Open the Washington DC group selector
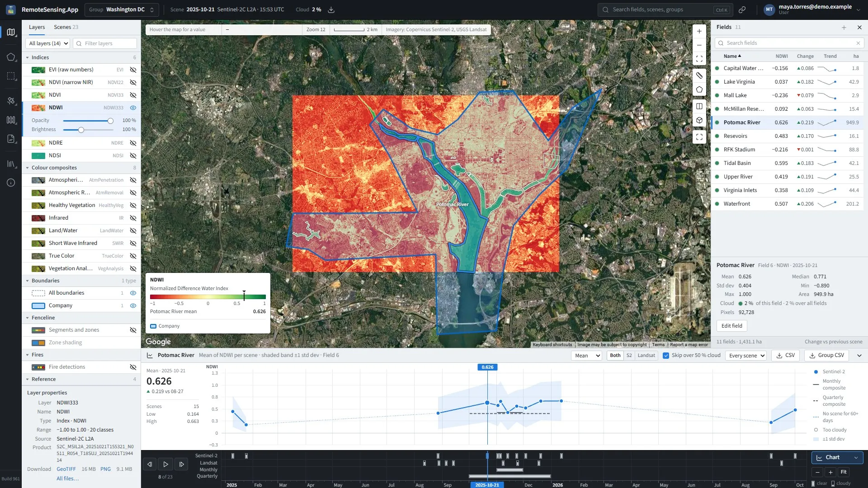The height and width of the screenshot is (488, 868). [122, 9]
